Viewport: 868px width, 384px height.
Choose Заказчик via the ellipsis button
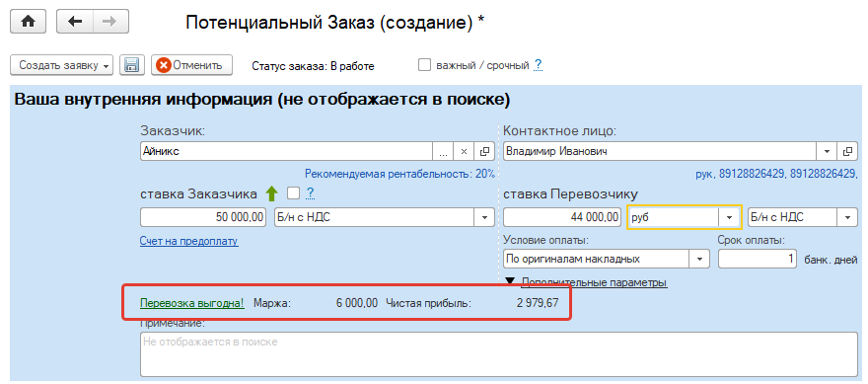click(x=443, y=151)
